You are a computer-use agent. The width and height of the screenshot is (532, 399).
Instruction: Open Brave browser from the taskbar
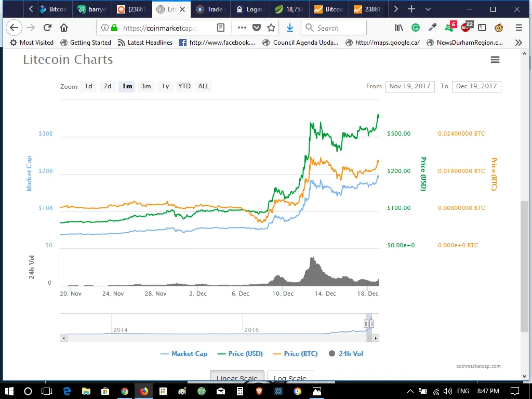click(259, 391)
